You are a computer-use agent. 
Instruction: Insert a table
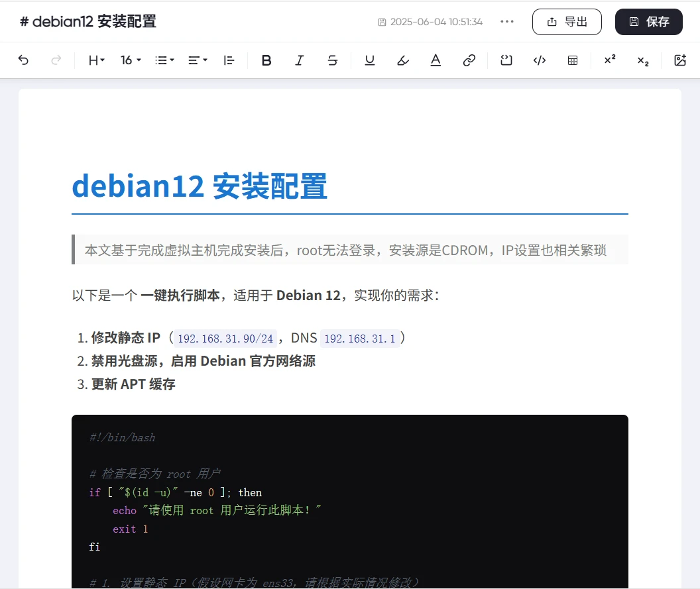tap(573, 60)
